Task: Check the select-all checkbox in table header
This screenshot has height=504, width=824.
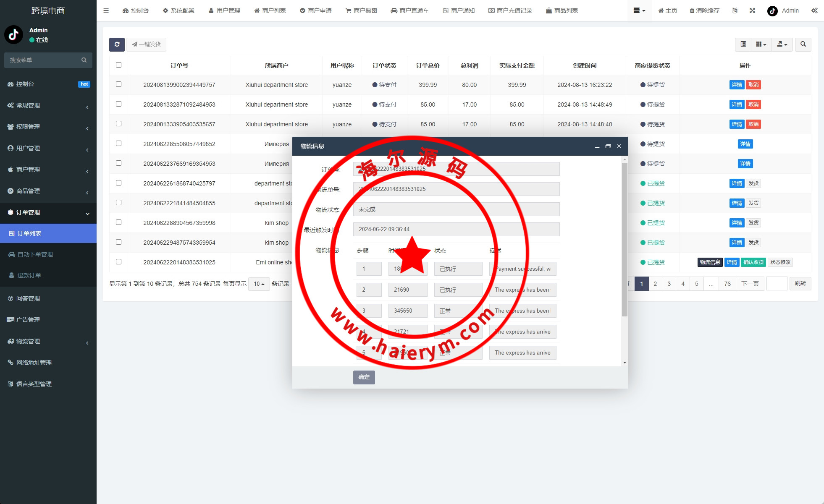Action: pos(118,65)
